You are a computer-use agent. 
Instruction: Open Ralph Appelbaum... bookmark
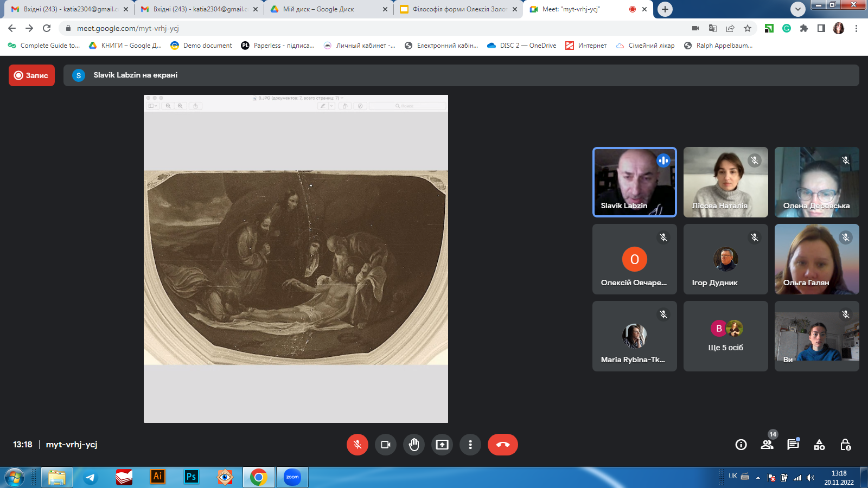click(718, 46)
